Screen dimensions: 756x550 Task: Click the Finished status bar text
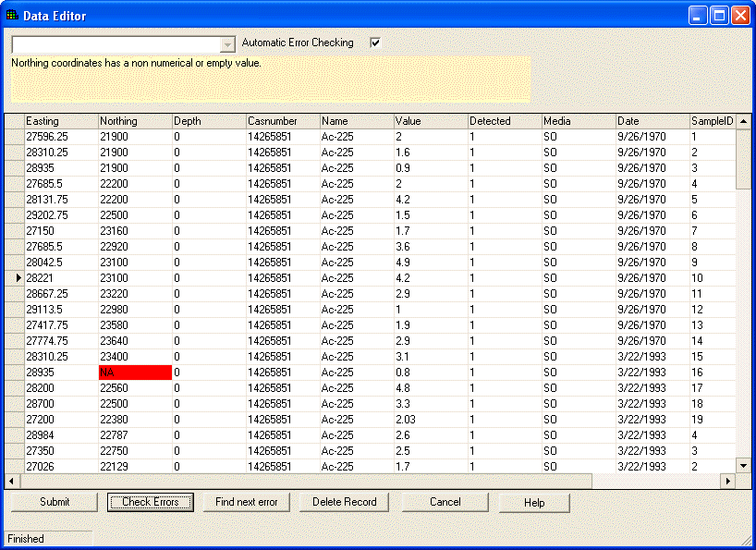click(x=26, y=538)
